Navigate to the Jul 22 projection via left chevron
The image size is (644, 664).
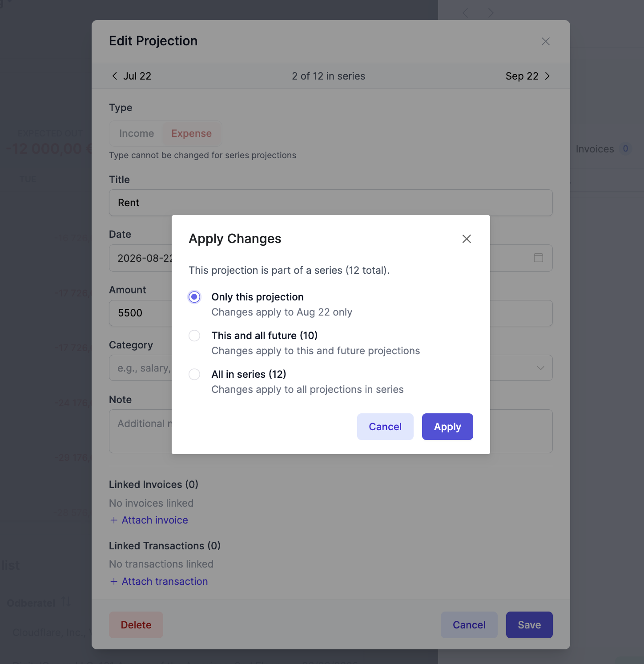(115, 76)
